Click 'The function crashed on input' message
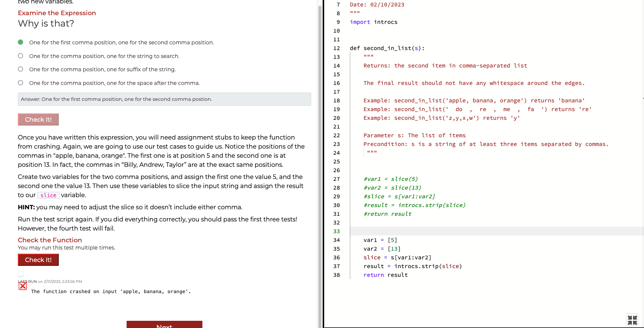Screen dimensions: 644x328 (111, 292)
